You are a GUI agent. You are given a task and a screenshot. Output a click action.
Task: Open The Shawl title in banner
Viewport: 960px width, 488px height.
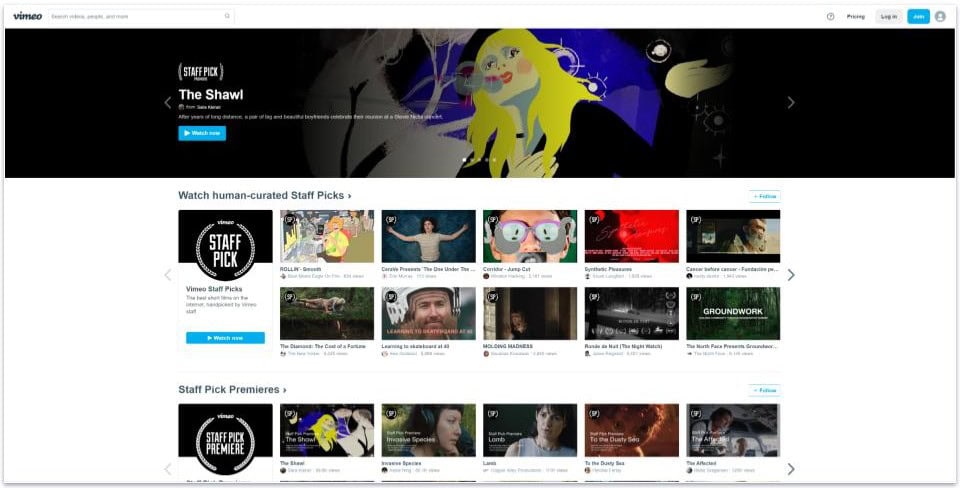(211, 94)
